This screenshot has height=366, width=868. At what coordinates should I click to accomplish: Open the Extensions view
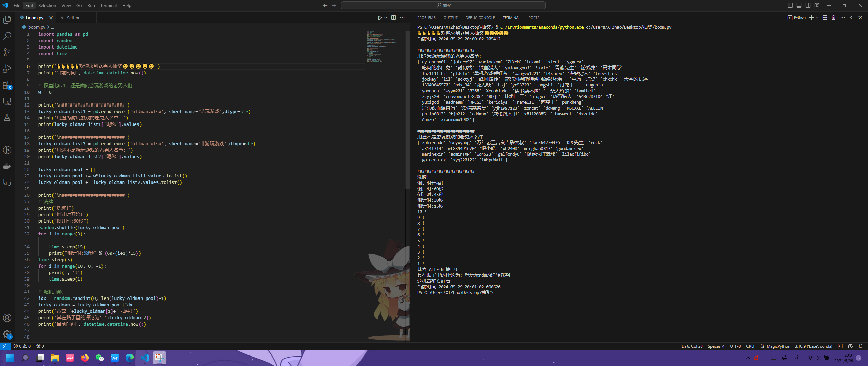tap(7, 85)
